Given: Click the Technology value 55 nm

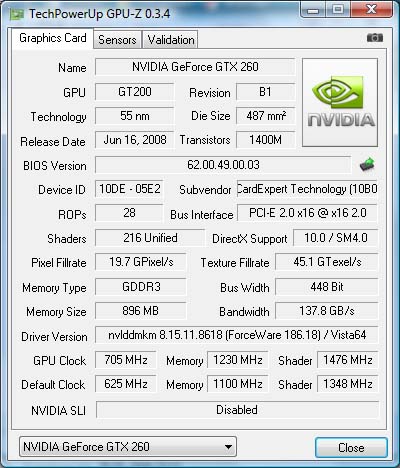Looking at the screenshot, I should 134,116.
